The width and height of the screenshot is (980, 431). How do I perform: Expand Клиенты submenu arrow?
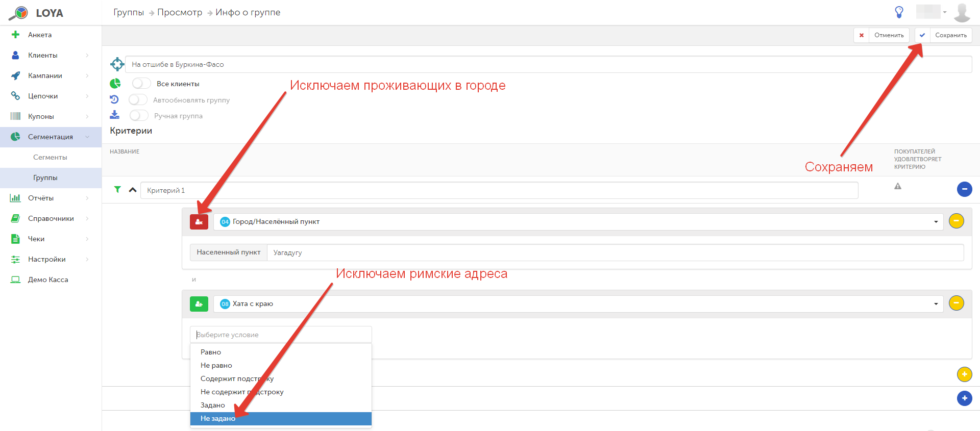pos(87,55)
